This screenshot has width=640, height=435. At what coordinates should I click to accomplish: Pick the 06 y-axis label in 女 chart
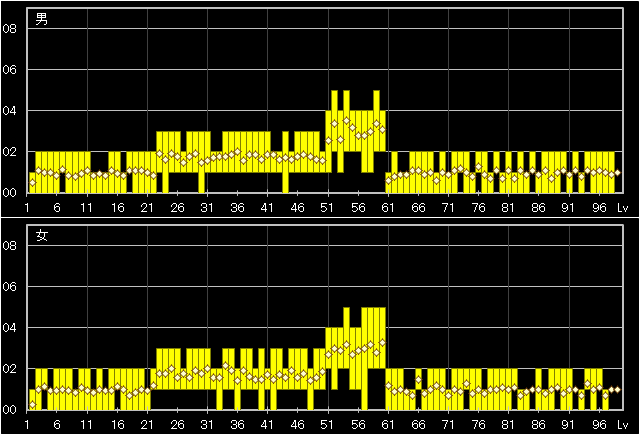[9, 287]
